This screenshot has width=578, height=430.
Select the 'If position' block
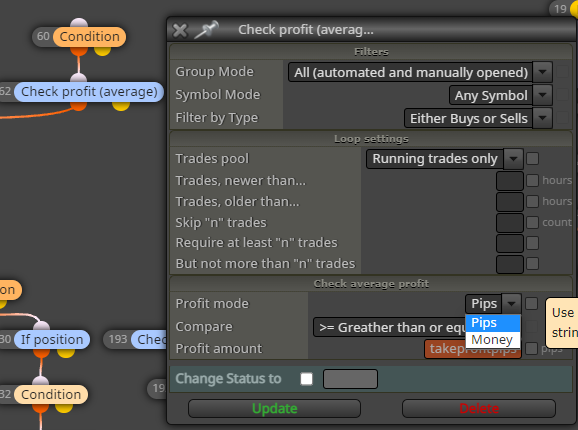[52, 340]
